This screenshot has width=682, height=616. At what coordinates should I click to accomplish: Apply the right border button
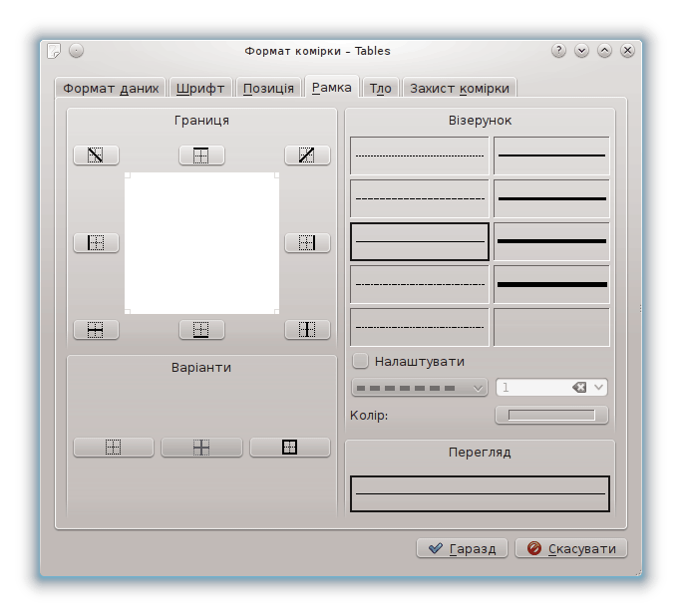[x=307, y=243]
